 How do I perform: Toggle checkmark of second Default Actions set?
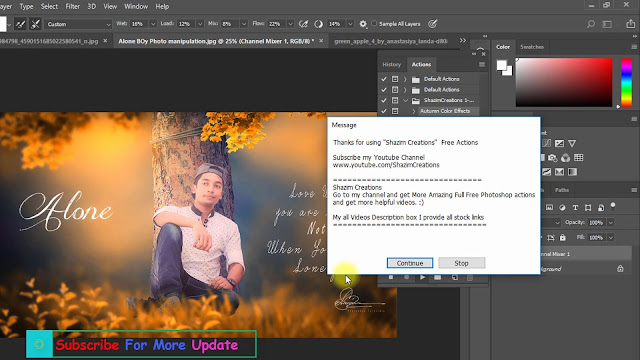pyautogui.click(x=384, y=89)
